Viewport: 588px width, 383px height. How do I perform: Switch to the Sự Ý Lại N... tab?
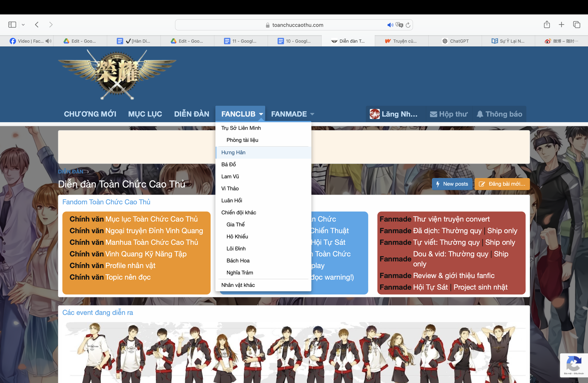[508, 41]
